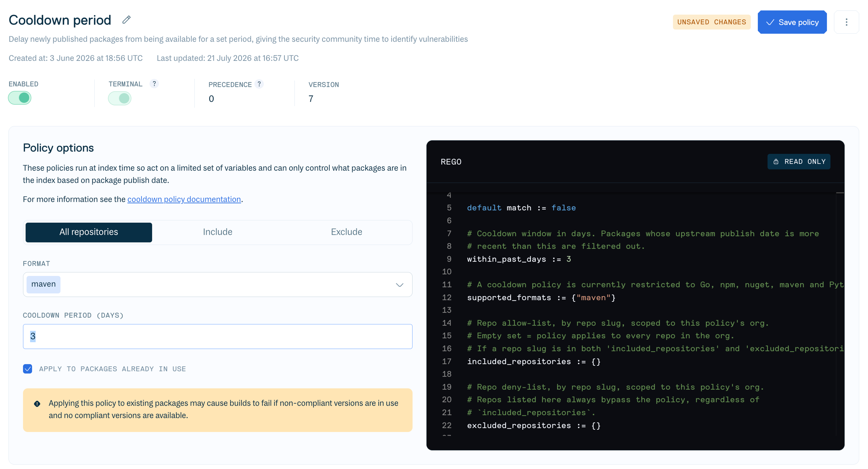The image size is (868, 469).
Task: Open the Format dropdown chevron
Action: click(399, 285)
